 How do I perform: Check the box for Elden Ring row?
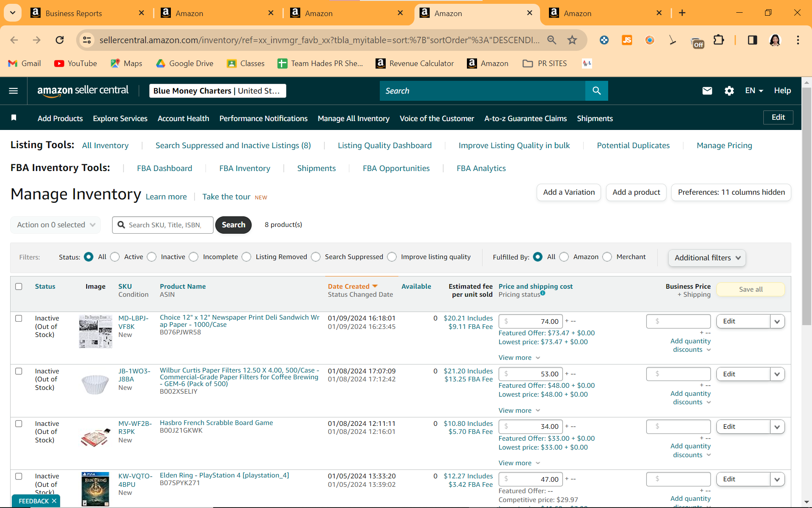pos(19,476)
